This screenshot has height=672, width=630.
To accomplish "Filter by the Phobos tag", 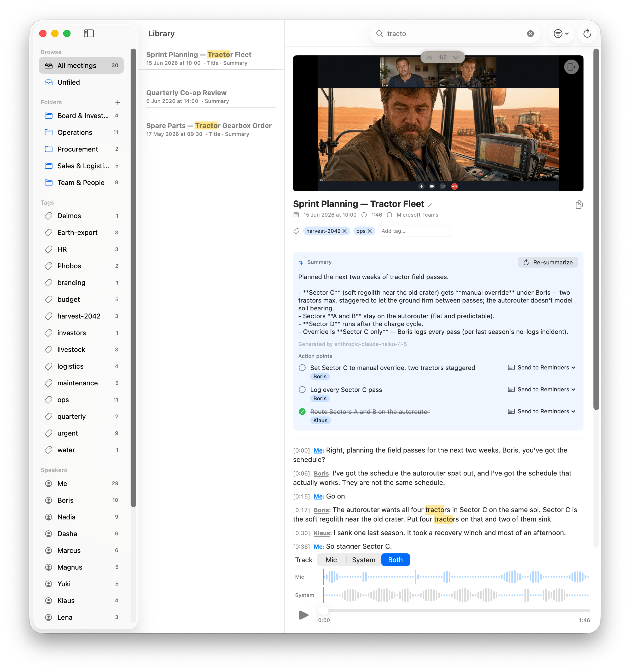I will point(81,266).
